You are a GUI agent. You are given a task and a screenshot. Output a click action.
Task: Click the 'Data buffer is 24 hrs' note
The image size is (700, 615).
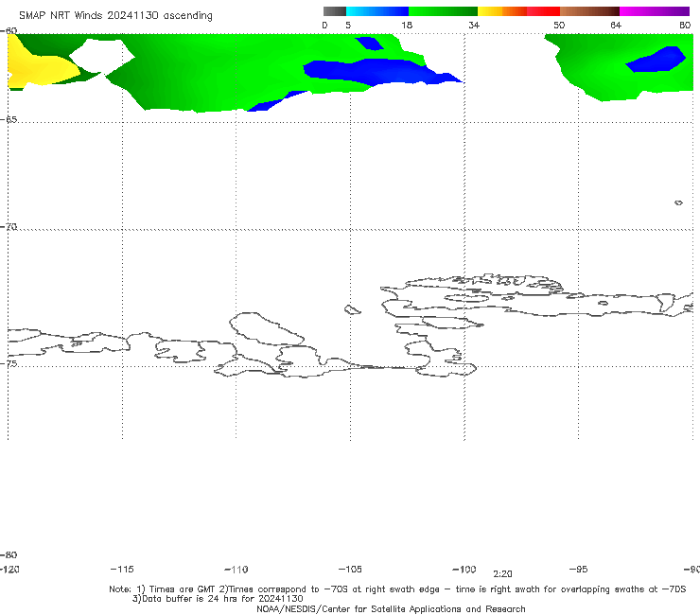coord(218,599)
